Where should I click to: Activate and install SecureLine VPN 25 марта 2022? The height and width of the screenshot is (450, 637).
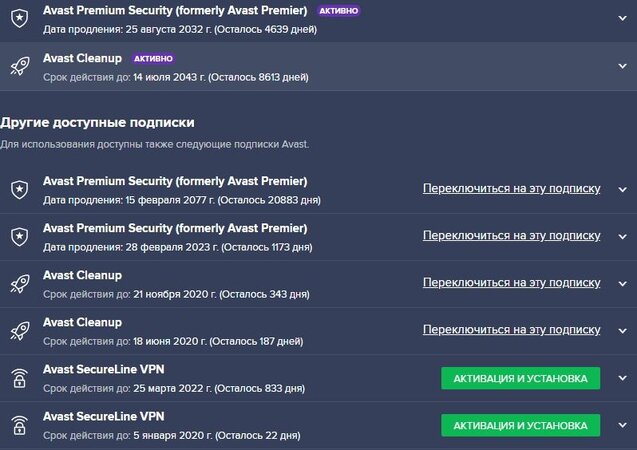[x=520, y=379]
